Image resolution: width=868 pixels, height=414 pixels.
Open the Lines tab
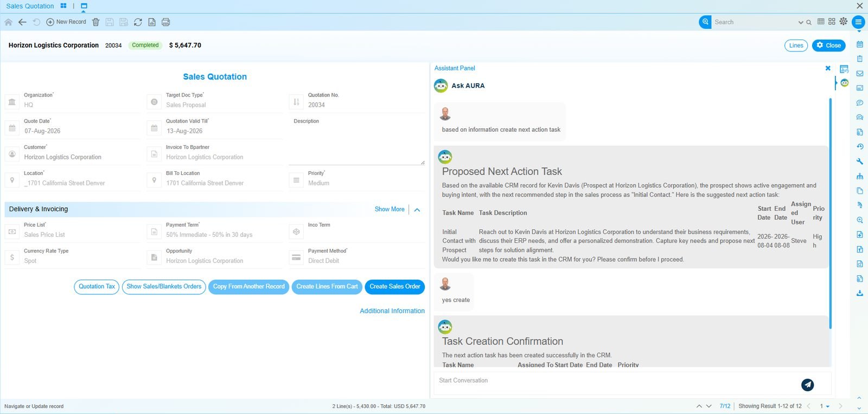click(796, 46)
